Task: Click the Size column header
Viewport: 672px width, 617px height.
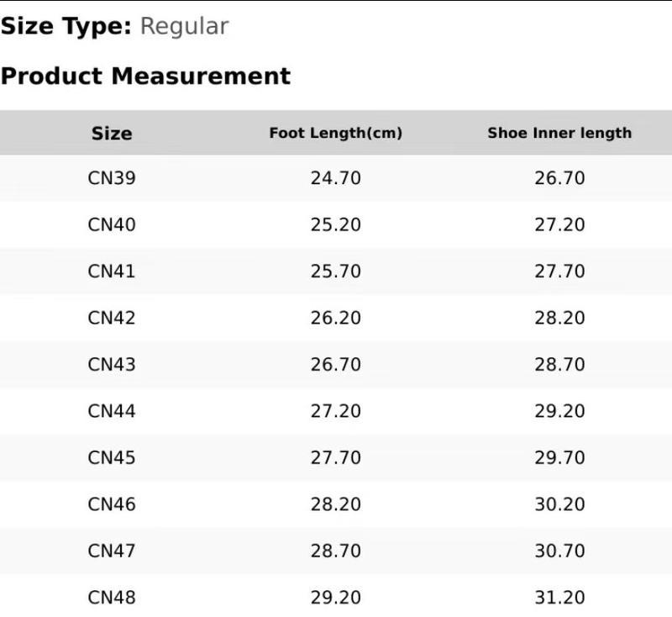Action: coord(112,133)
